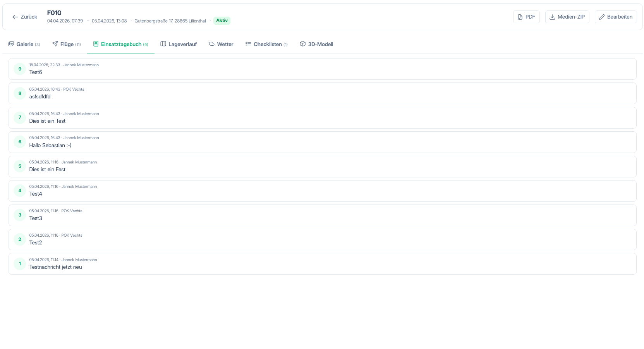The width and height of the screenshot is (644, 349).
Task: Select the Dies ist ein Fest entry
Action: pos(47,170)
